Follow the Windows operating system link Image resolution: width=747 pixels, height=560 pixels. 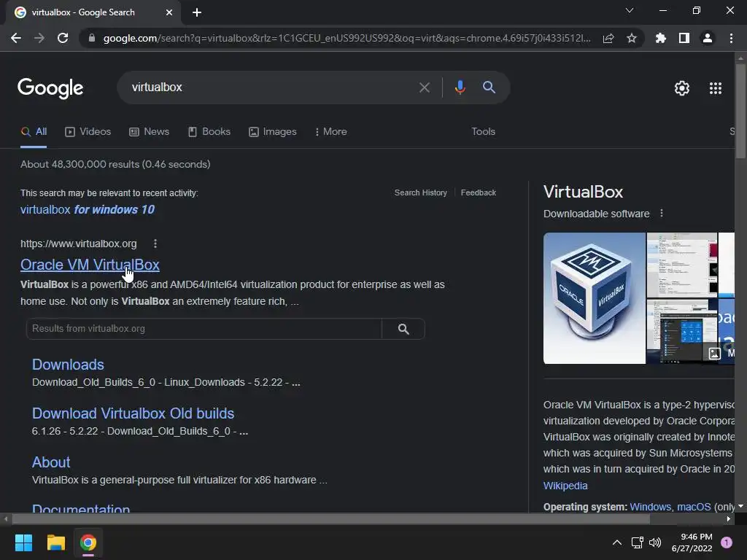[650, 507]
